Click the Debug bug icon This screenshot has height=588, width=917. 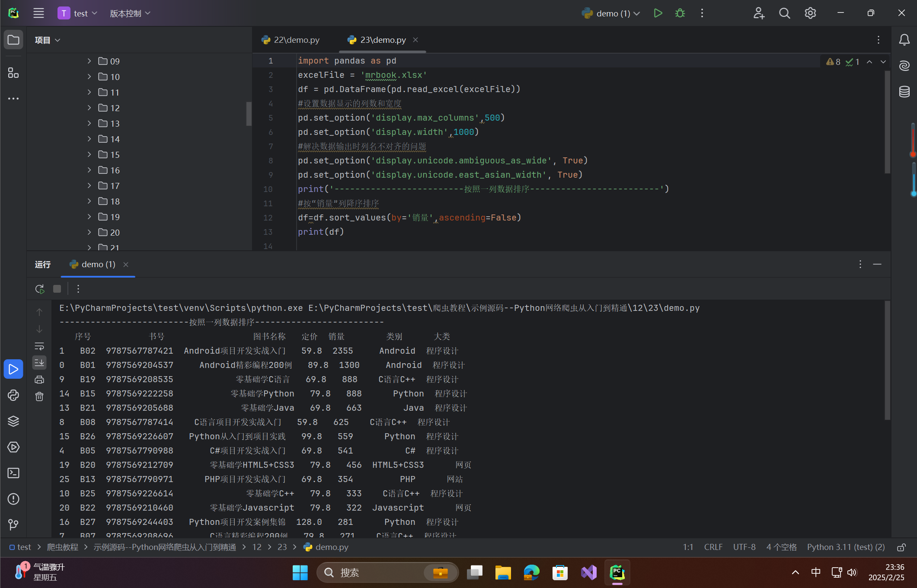pyautogui.click(x=680, y=13)
